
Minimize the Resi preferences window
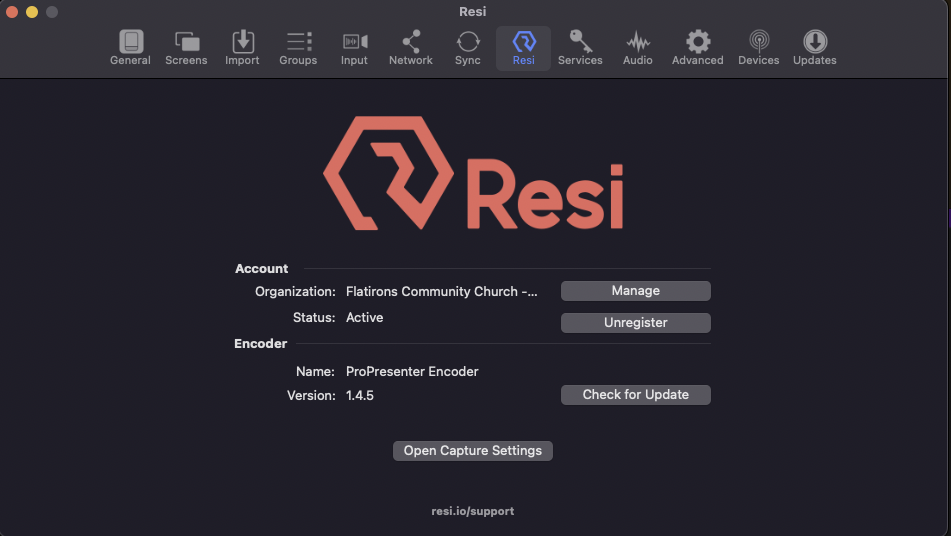tap(32, 12)
